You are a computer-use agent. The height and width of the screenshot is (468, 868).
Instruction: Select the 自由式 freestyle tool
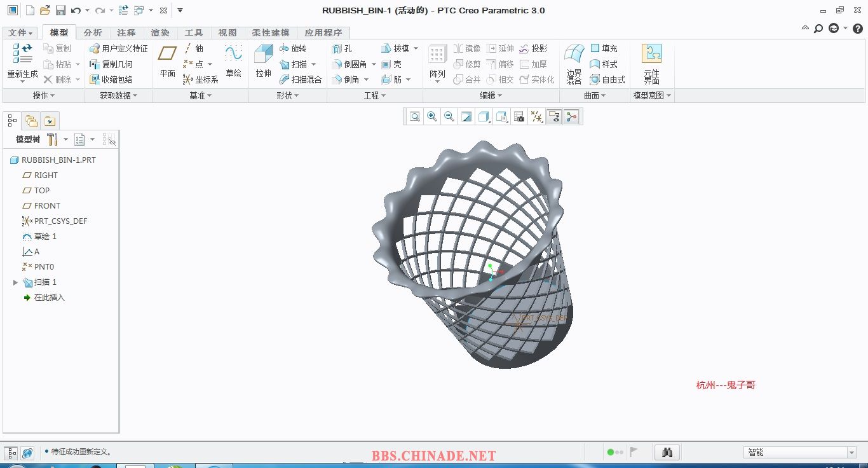tap(607, 79)
